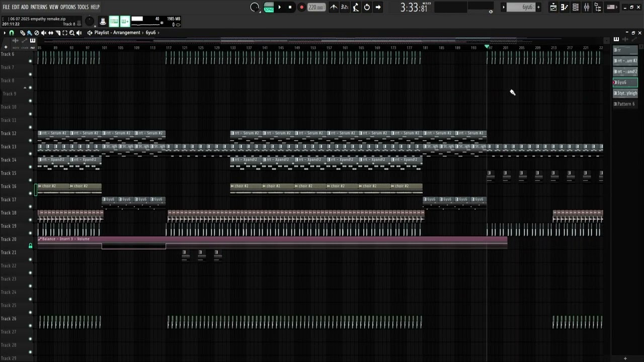Screen dimensions: 644x362
Task: Open the pattern selector arrow left of 6yu6
Action: (x=503, y=7)
